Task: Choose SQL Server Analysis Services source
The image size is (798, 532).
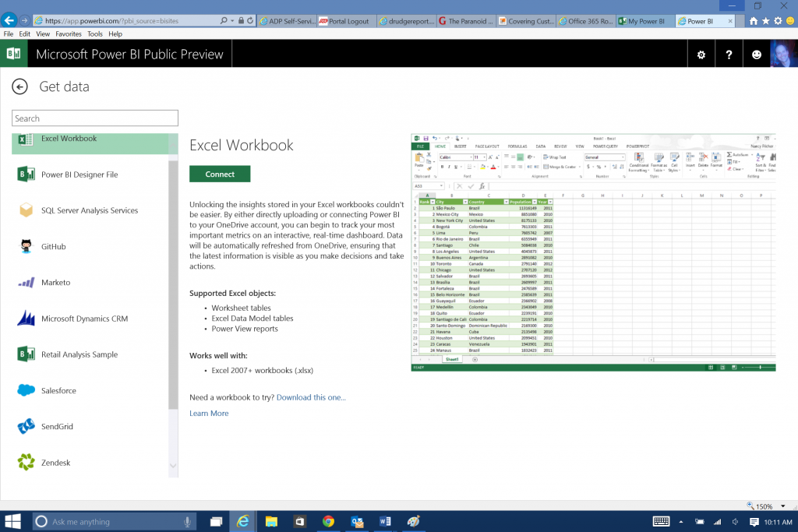Action: coord(89,210)
